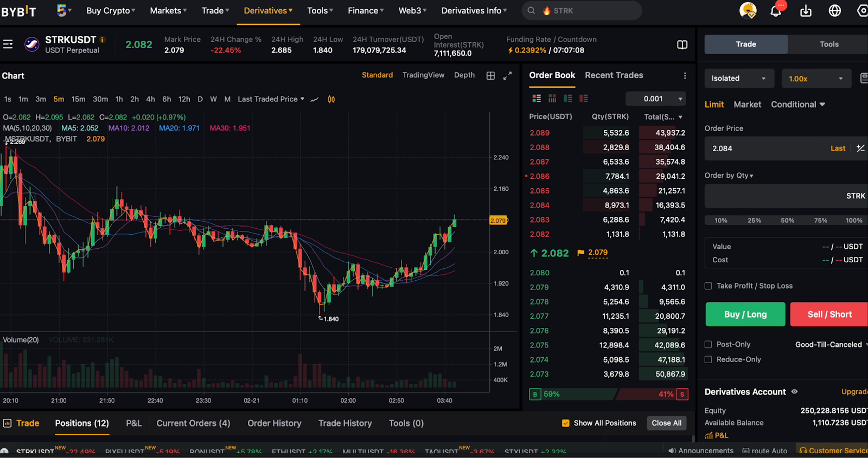This screenshot has height=458, width=868.
Task: Select the Market order tab
Action: pos(748,105)
